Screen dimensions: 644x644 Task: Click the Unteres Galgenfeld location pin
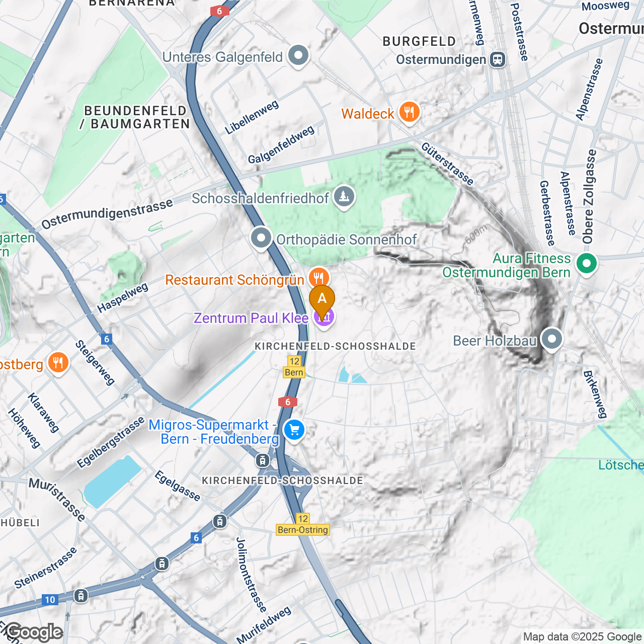pos(298,56)
